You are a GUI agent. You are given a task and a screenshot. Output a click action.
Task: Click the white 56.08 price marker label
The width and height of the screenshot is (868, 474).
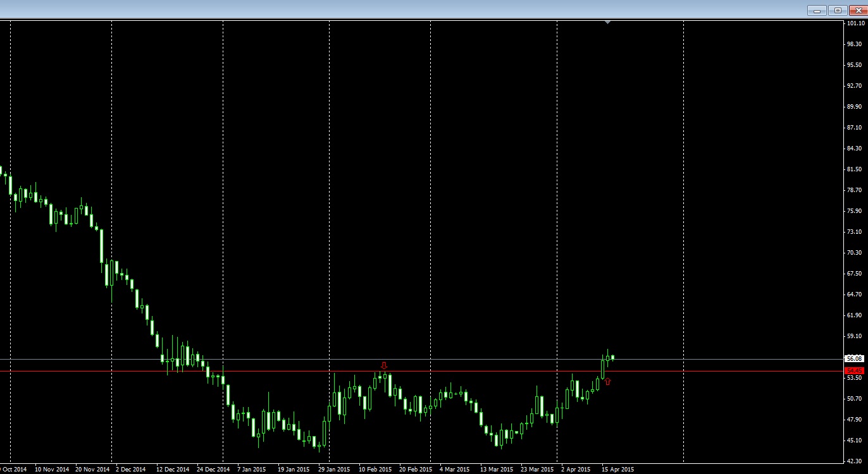854,358
